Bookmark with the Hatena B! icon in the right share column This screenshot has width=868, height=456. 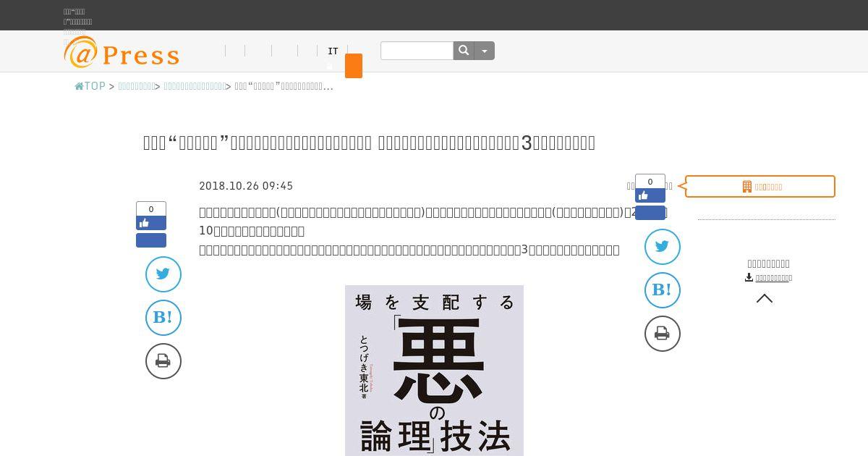(x=663, y=290)
